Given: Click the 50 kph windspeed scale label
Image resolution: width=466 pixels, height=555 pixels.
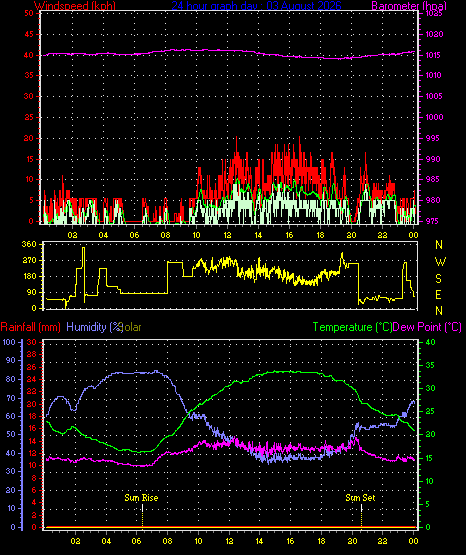Looking at the screenshot, I should (x=29, y=13).
